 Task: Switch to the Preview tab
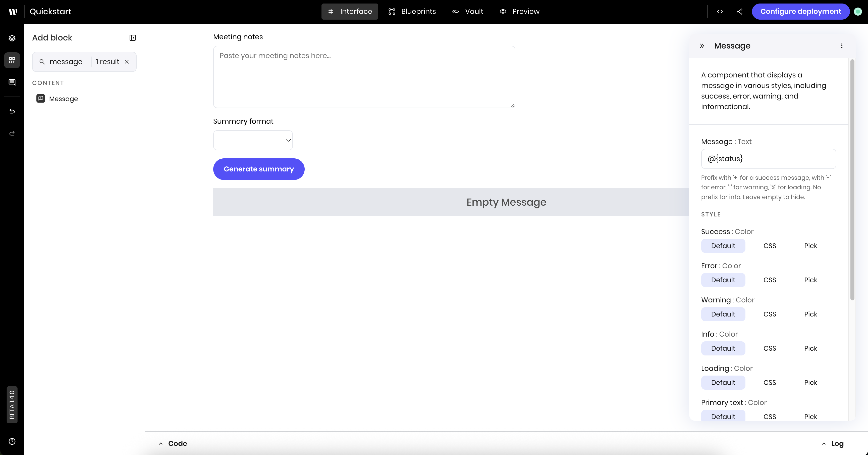pyautogui.click(x=519, y=12)
